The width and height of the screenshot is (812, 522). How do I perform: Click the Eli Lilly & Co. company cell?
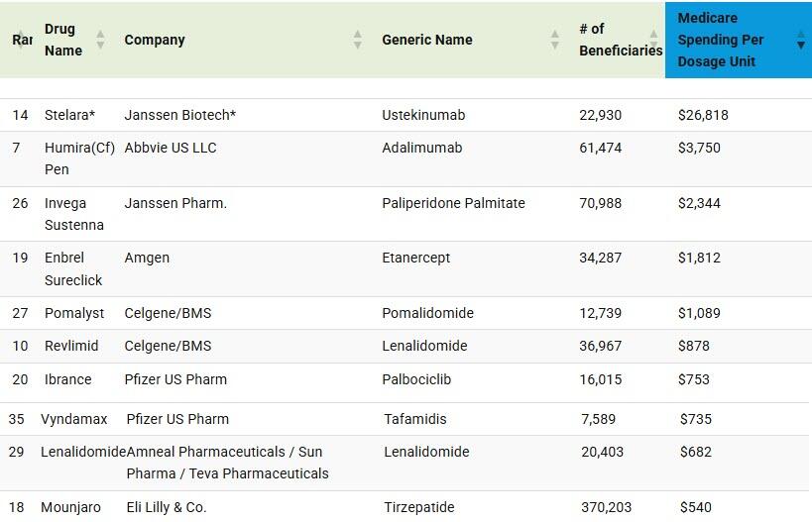click(x=167, y=507)
